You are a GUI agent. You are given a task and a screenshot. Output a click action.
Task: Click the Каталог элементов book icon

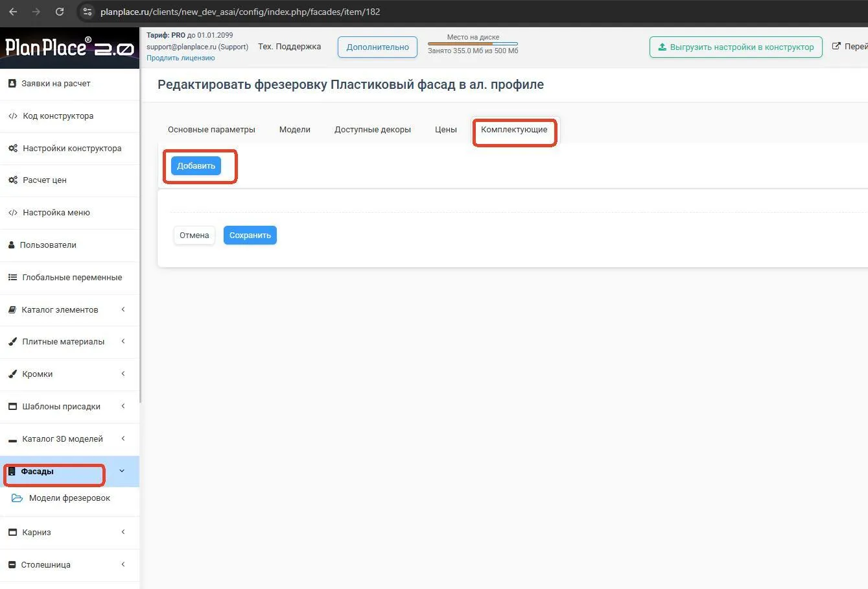point(12,310)
